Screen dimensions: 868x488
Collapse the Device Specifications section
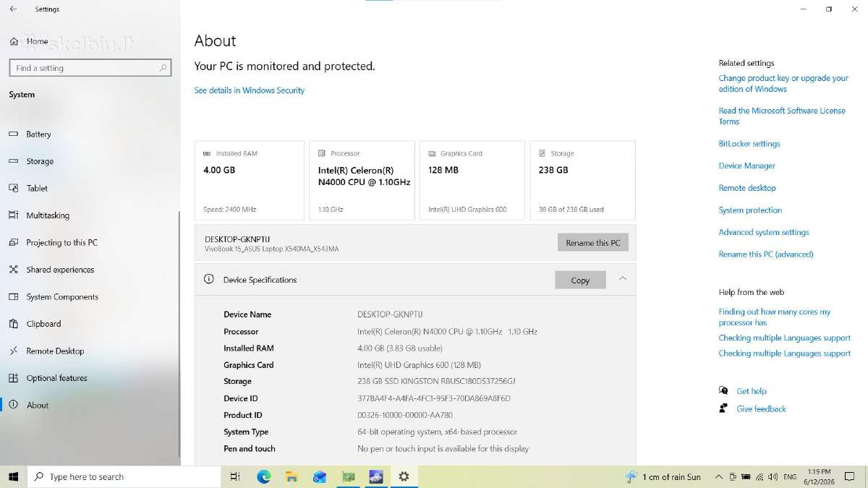622,279
